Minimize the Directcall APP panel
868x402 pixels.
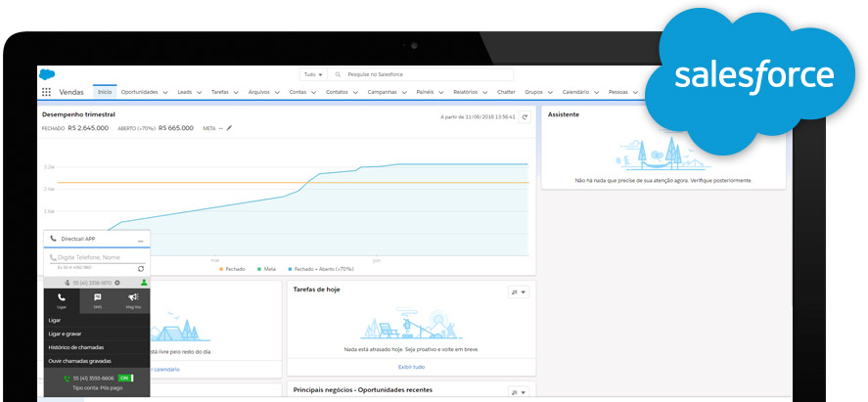[141, 240]
